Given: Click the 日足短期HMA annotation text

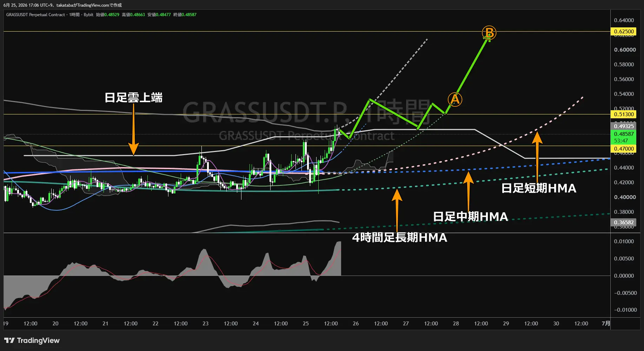Looking at the screenshot, I should click(539, 188).
